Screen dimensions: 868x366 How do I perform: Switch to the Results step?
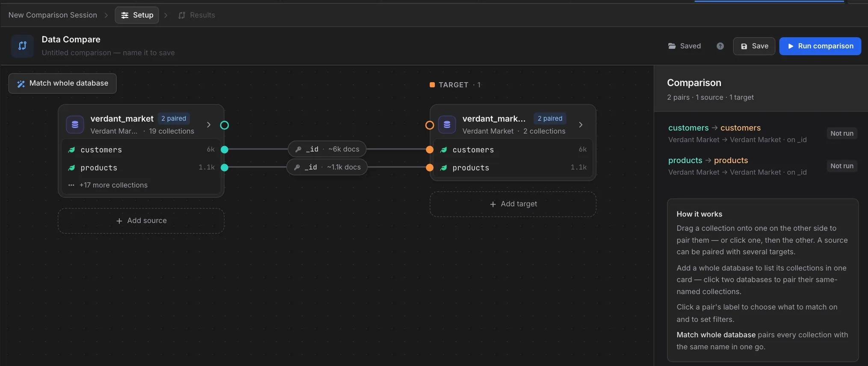click(197, 15)
